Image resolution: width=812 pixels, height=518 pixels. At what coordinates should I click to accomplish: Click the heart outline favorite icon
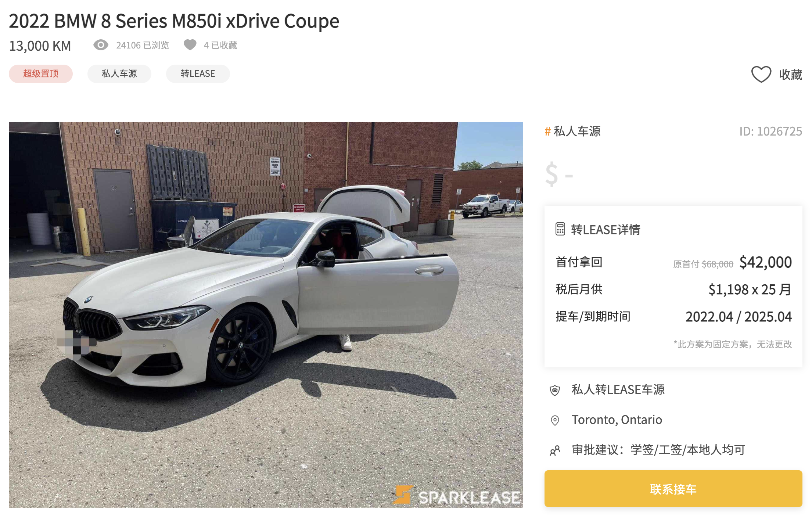[761, 74]
